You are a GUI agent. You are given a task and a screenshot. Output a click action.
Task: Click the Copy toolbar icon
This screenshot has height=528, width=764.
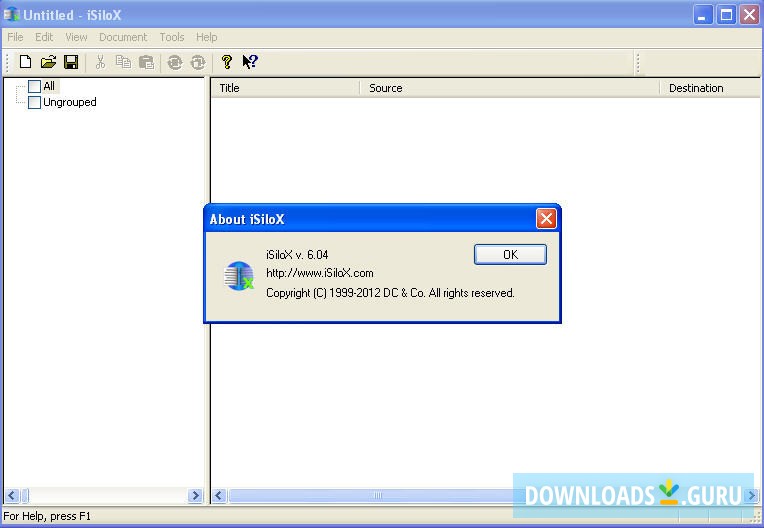coord(123,62)
